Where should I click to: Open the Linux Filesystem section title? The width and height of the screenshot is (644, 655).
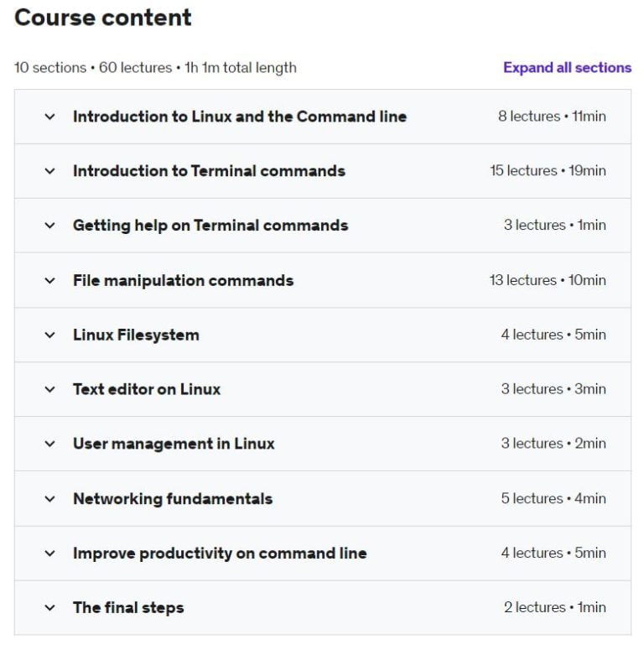pyautogui.click(x=136, y=335)
